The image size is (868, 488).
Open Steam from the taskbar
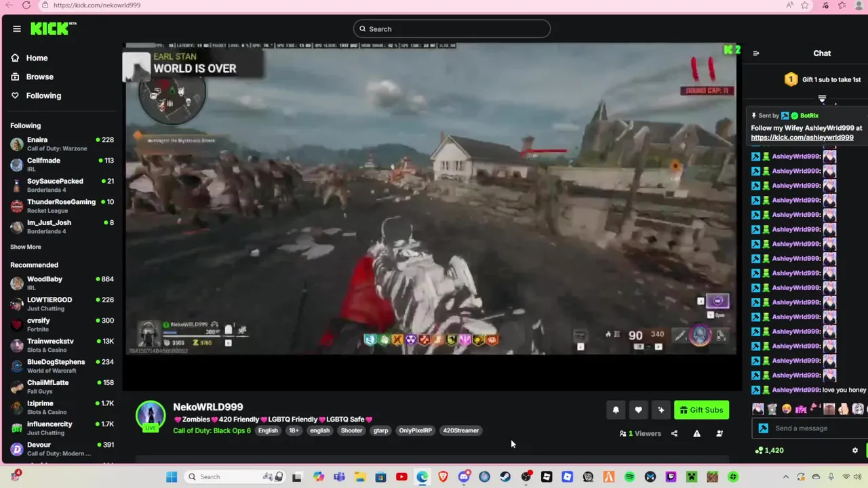505,476
